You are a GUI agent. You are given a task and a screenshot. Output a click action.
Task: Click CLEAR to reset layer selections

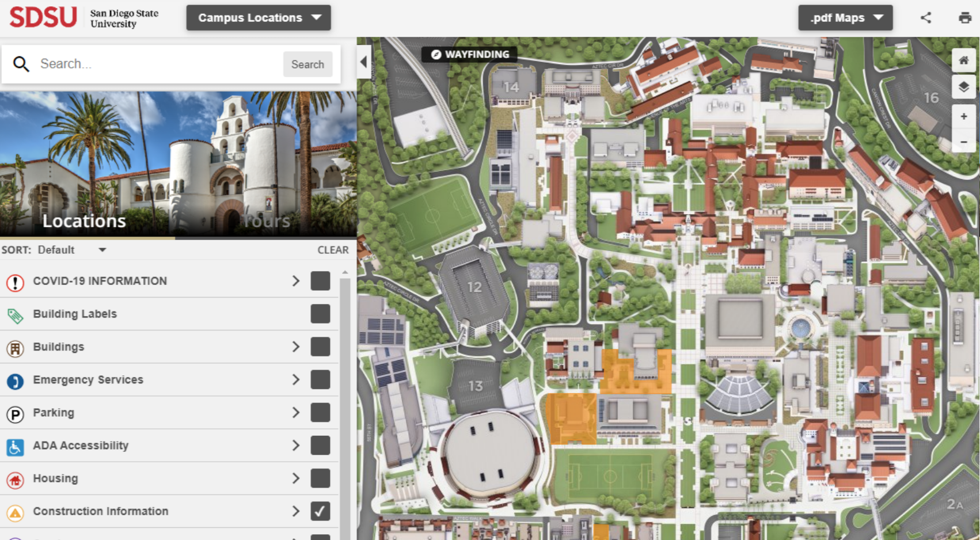click(333, 250)
